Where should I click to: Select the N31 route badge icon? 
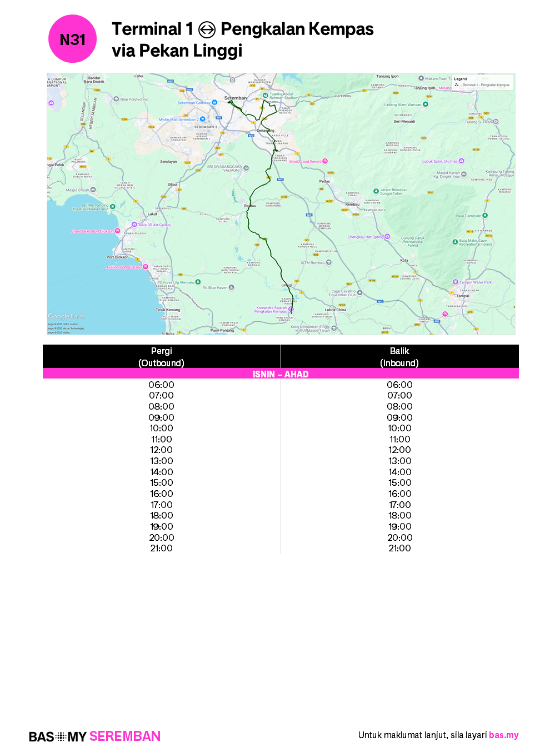pos(72,38)
